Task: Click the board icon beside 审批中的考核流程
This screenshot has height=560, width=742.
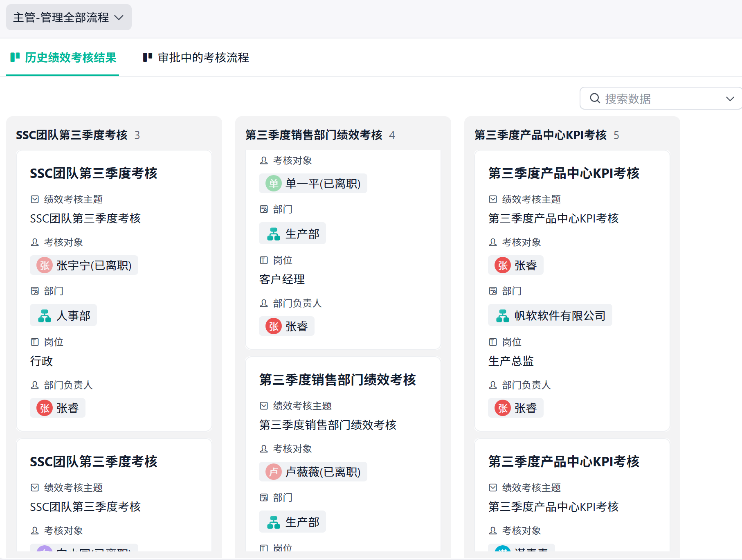Action: click(147, 57)
